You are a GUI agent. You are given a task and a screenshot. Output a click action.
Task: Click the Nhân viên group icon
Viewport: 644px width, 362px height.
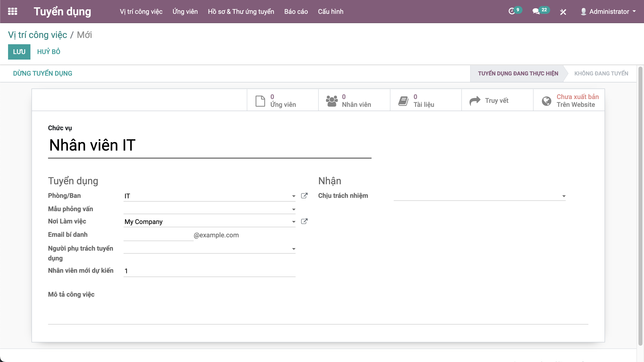332,101
